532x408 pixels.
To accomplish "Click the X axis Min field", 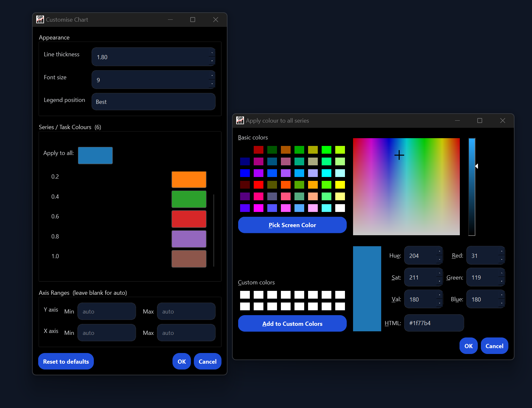I will coord(106,333).
